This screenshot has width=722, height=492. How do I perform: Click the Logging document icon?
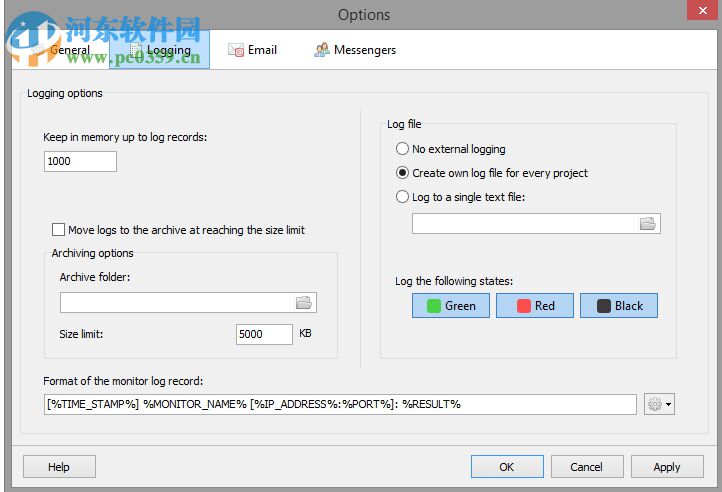(136, 50)
